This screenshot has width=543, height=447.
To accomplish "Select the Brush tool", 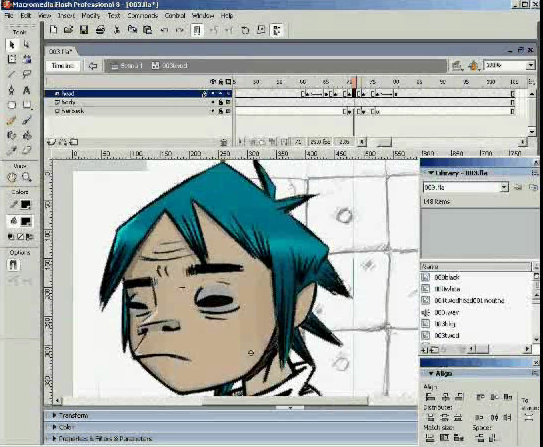I will click(26, 120).
